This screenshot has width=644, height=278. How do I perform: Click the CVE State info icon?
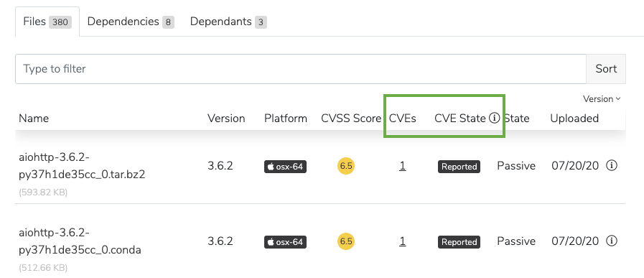pos(495,119)
